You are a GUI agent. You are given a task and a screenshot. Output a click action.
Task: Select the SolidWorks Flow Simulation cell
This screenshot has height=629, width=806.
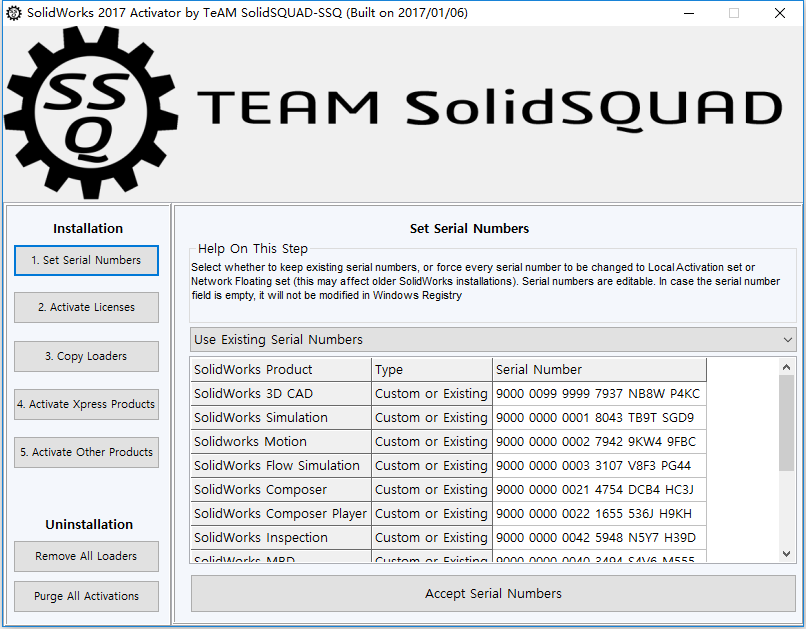pos(281,466)
